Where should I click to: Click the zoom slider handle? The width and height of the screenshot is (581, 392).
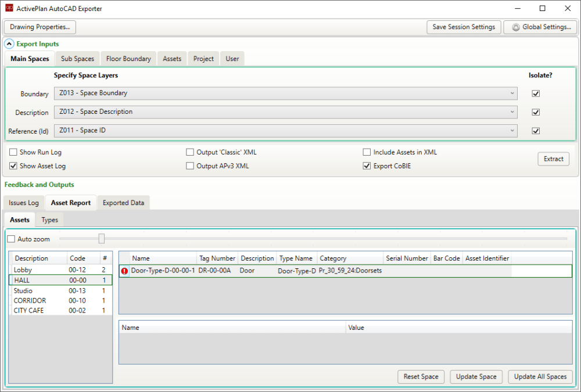(x=102, y=239)
